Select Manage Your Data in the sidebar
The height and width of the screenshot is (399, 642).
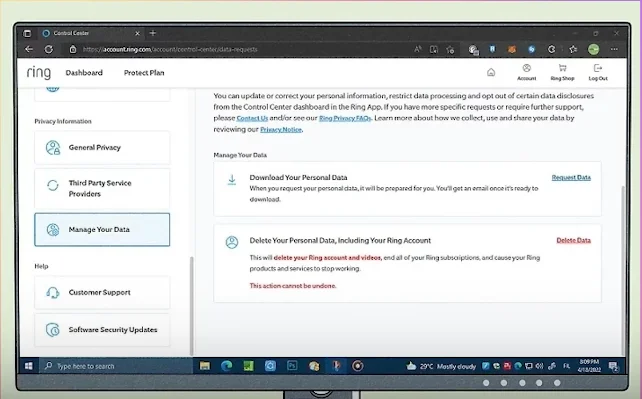click(102, 230)
